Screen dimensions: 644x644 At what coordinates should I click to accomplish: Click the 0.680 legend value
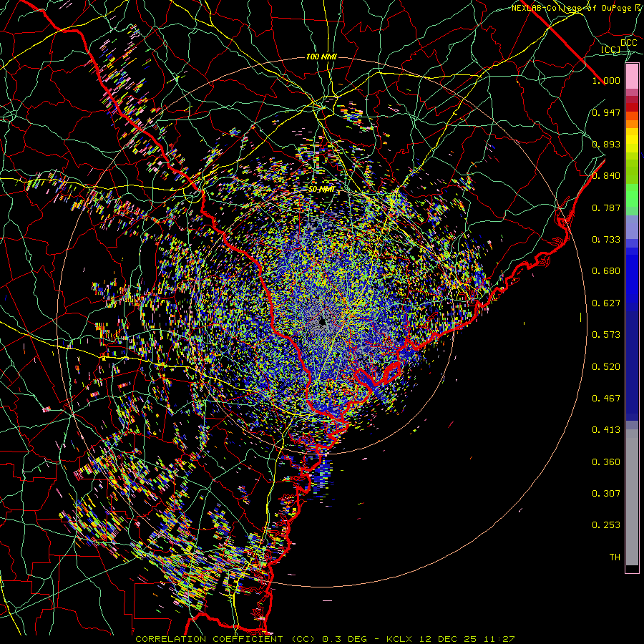(606, 271)
